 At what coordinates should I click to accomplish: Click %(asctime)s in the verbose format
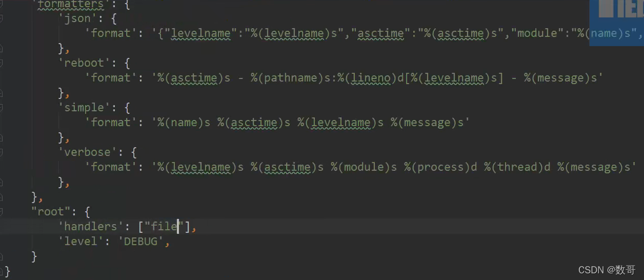[287, 167]
